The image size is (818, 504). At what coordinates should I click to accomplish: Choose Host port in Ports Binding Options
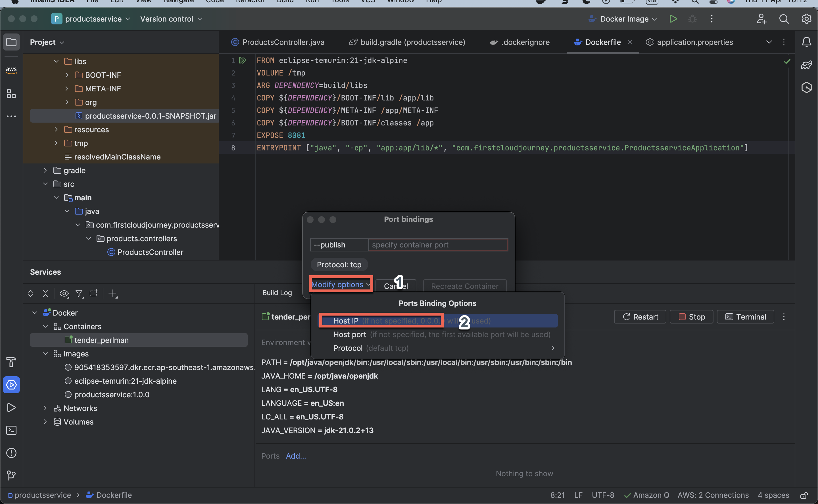(x=437, y=335)
